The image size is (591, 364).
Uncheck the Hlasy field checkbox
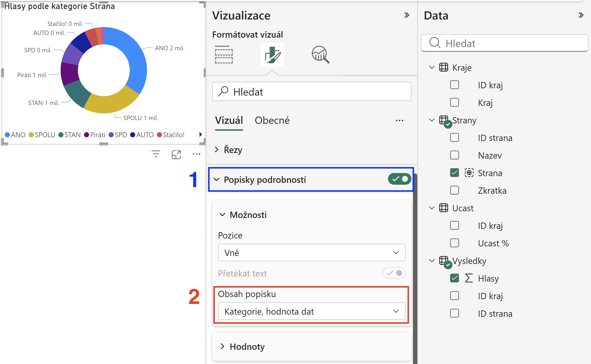click(x=455, y=278)
